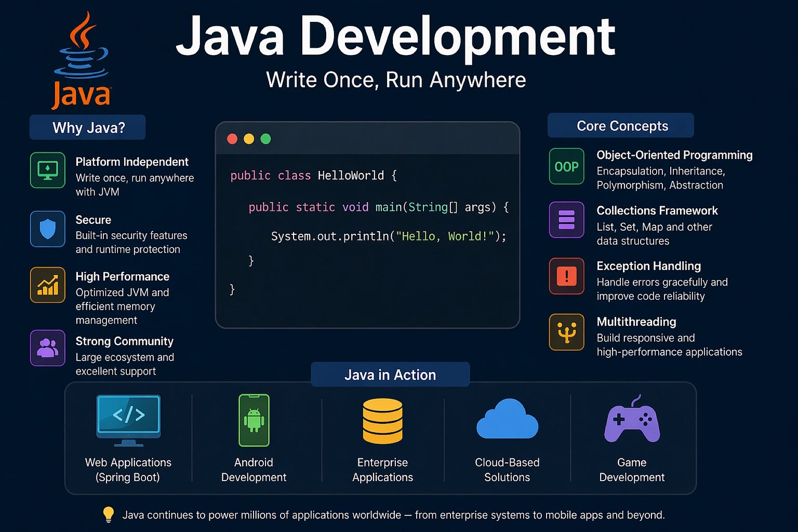Select the Why Java? header label

click(x=88, y=127)
